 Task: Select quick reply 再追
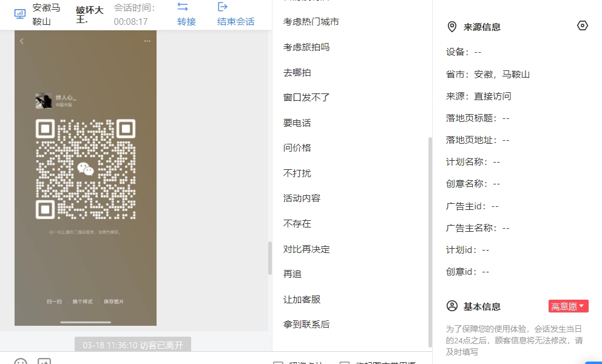pos(292,274)
